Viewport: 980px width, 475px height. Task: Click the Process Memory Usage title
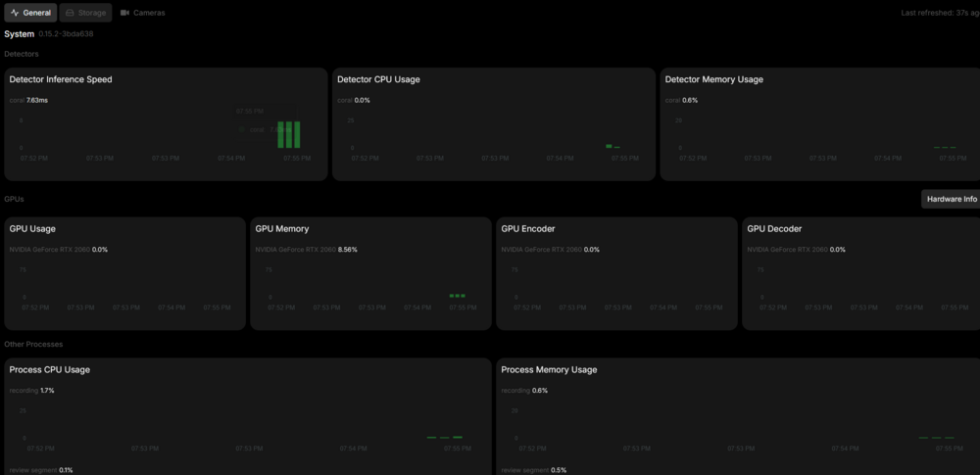[549, 369]
